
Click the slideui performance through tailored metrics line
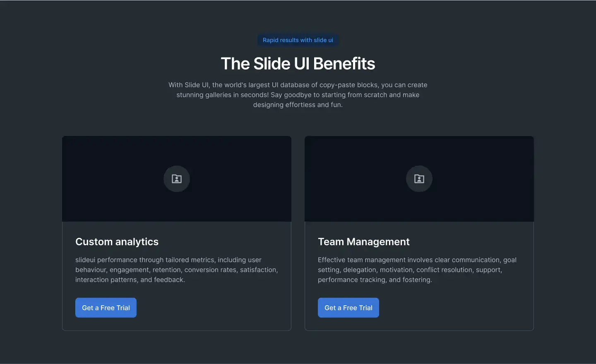click(168, 260)
